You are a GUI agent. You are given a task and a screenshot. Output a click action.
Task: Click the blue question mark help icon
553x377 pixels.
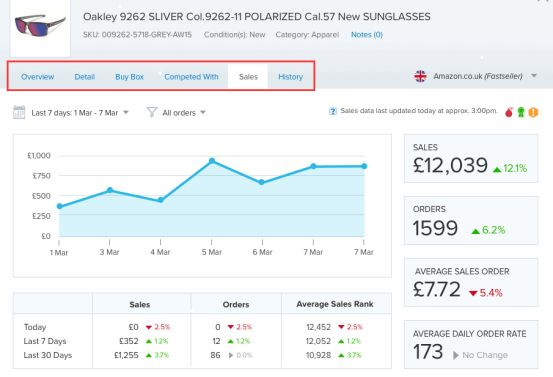333,111
